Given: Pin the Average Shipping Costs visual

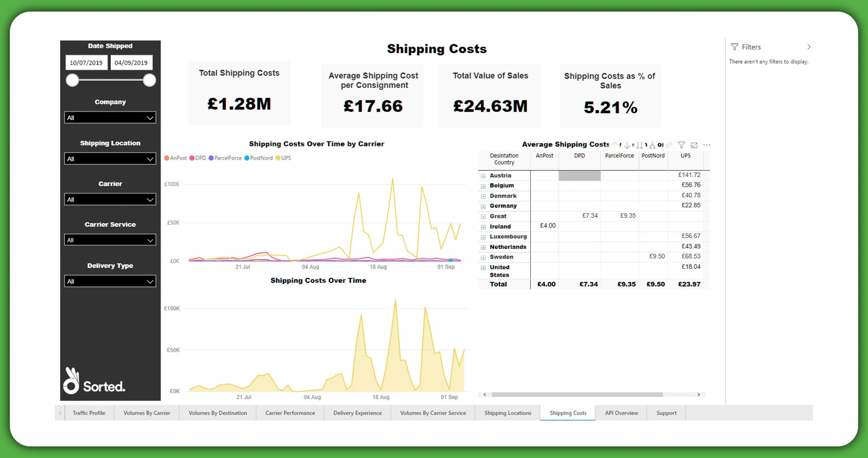Looking at the screenshot, I should point(668,145).
